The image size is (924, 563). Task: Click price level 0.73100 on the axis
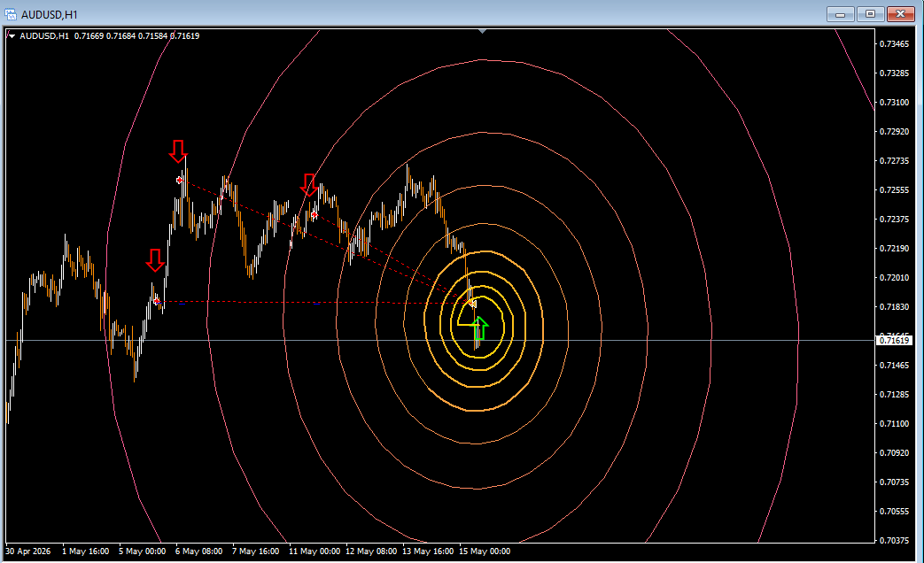[x=894, y=103]
